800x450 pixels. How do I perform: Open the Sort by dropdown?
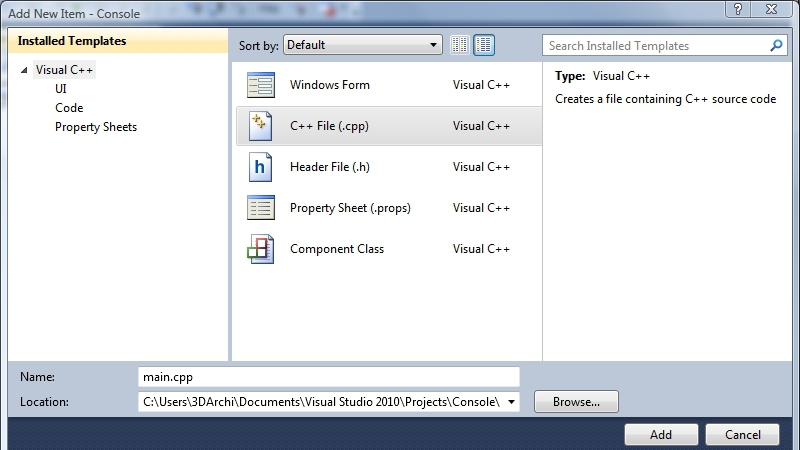pos(363,45)
